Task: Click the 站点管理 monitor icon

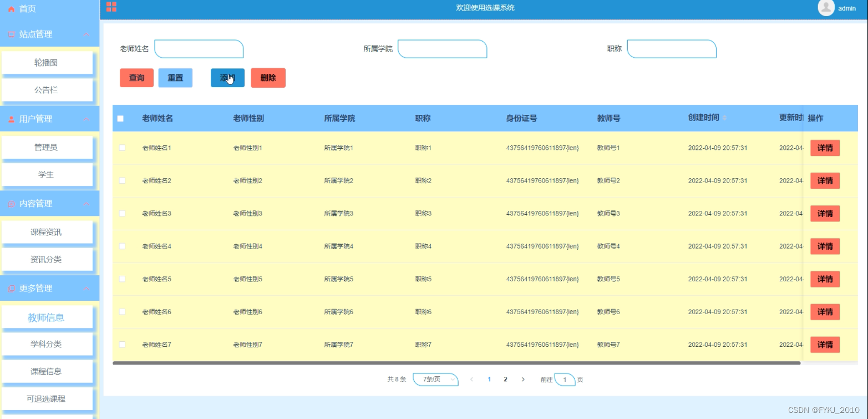Action: click(x=12, y=34)
